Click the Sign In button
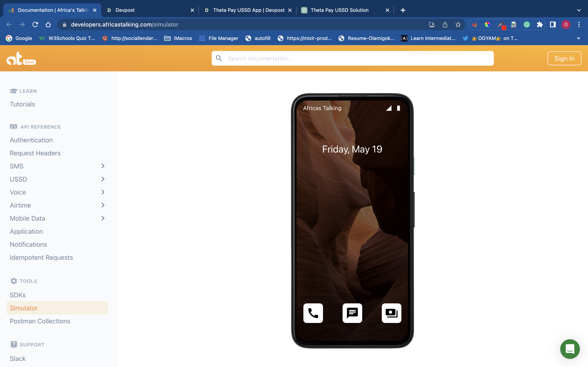This screenshot has width=588, height=367. click(564, 59)
